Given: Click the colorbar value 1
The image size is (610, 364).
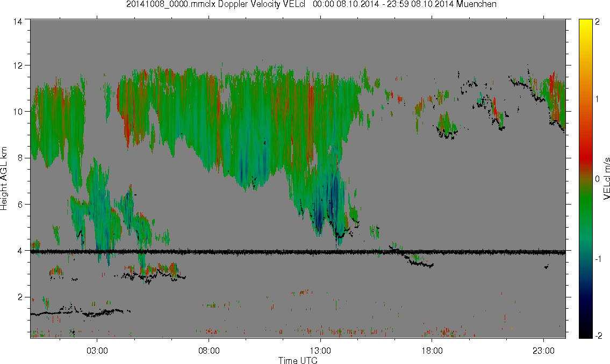Looking at the screenshot, I should click(x=598, y=99).
